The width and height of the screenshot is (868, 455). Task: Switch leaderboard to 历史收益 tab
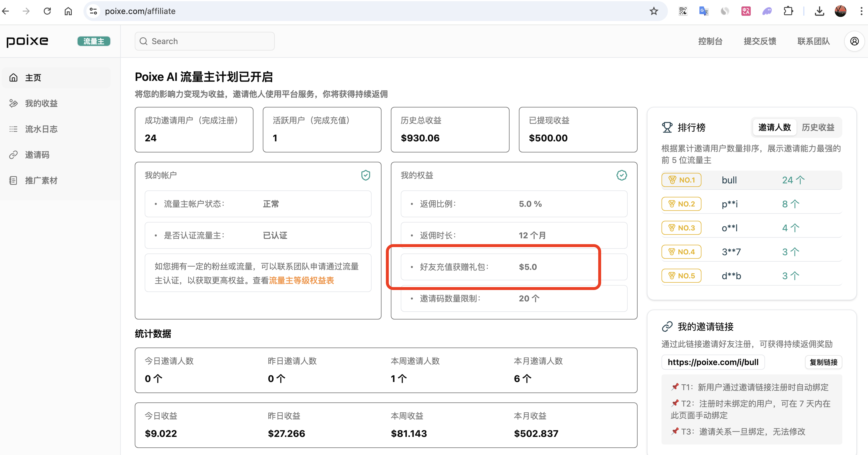818,127
